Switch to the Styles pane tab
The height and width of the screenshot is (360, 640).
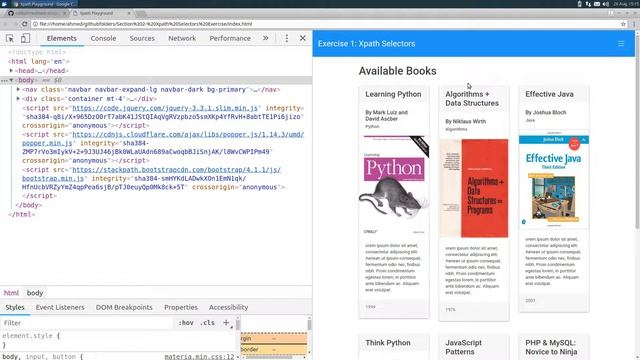[x=15, y=307]
